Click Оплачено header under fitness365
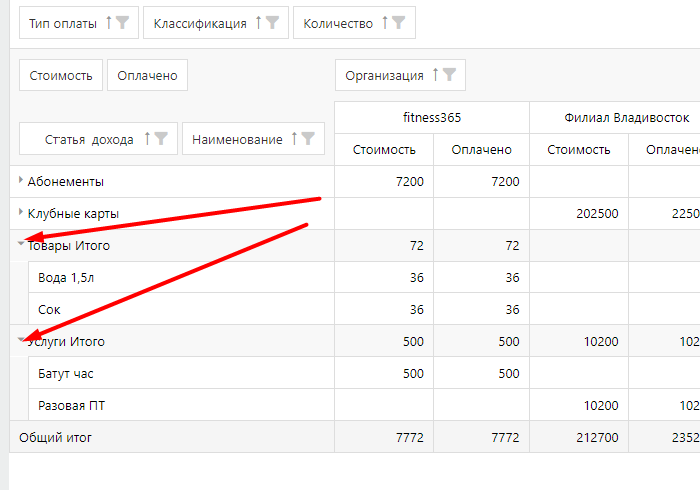Image resolution: width=700 pixels, height=490 pixels. point(481,149)
